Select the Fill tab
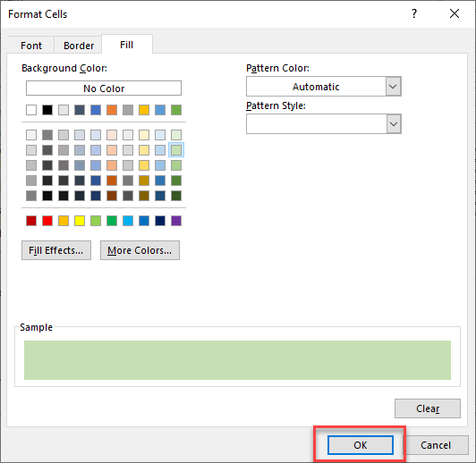Viewport: 476px width, 463px height. (126, 45)
